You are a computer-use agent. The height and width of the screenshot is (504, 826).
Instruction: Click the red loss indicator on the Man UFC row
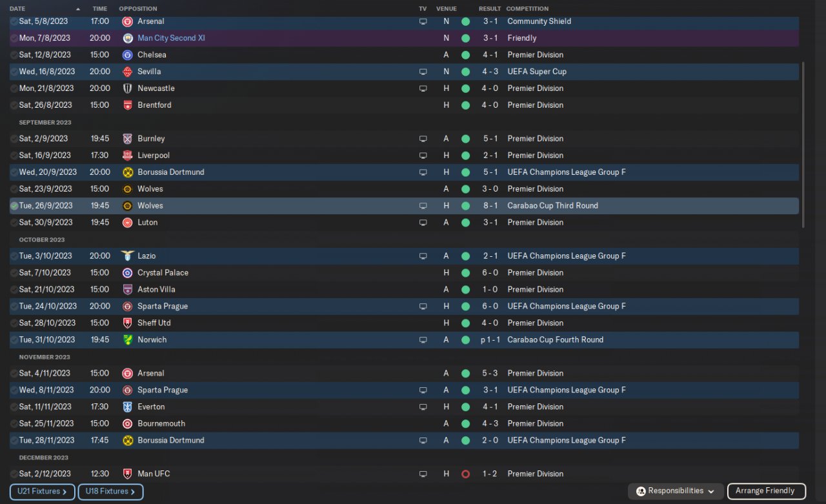click(x=465, y=474)
